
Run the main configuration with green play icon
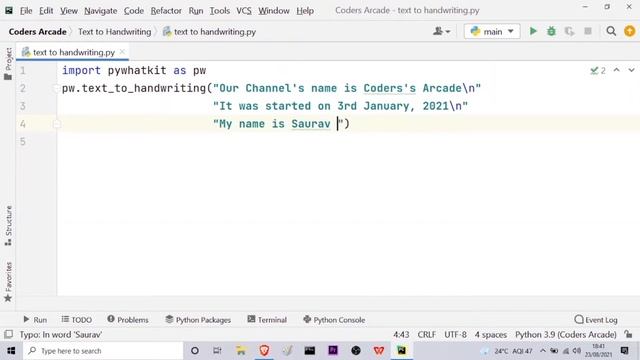[533, 31]
